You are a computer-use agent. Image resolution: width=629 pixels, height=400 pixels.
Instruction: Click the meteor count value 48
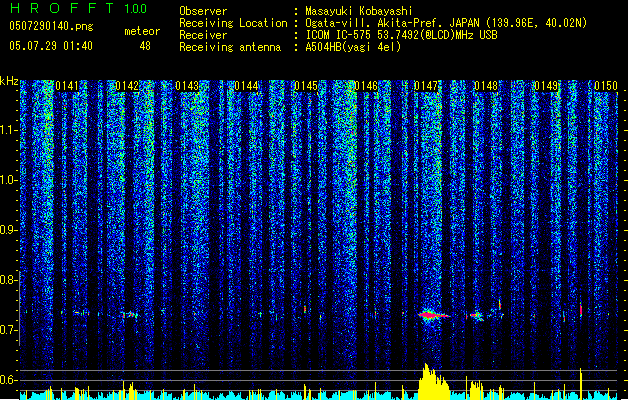(145, 46)
